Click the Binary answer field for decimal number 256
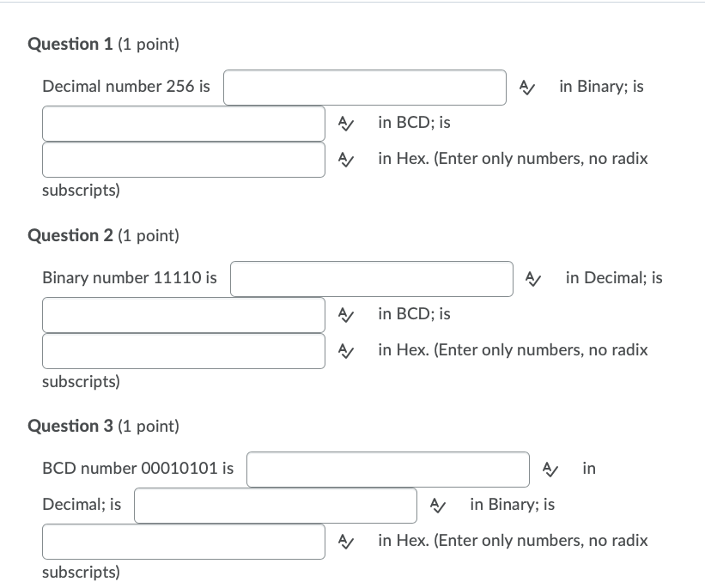705x588 pixels. click(x=365, y=87)
